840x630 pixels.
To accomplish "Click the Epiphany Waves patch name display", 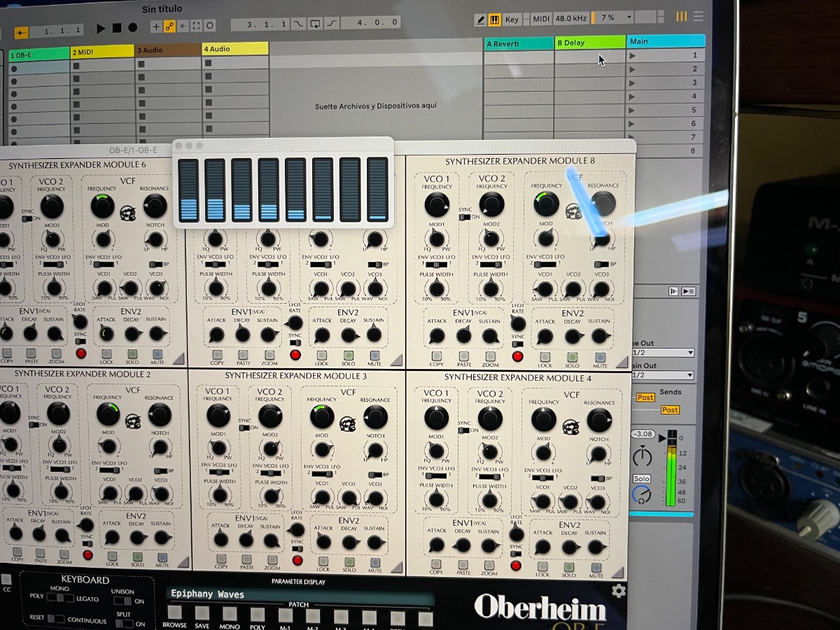I will (301, 595).
